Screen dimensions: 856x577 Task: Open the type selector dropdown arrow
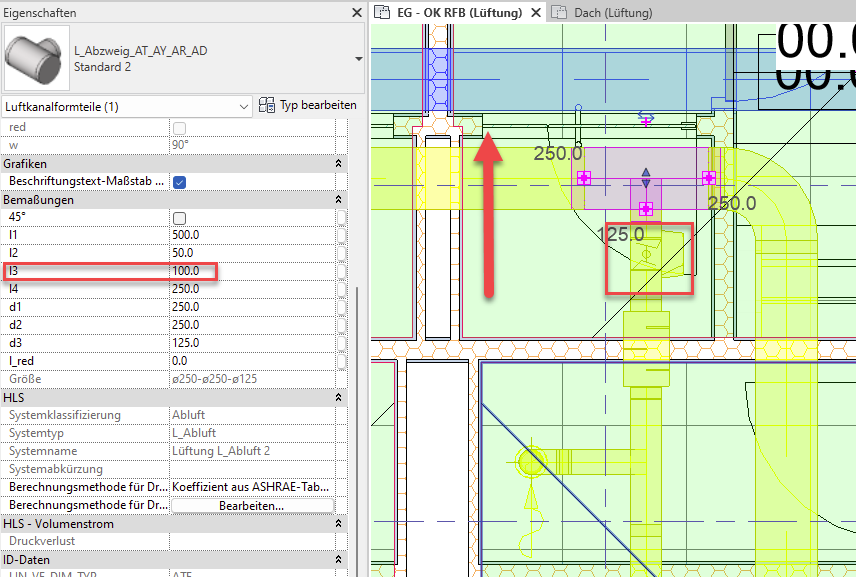(358, 58)
